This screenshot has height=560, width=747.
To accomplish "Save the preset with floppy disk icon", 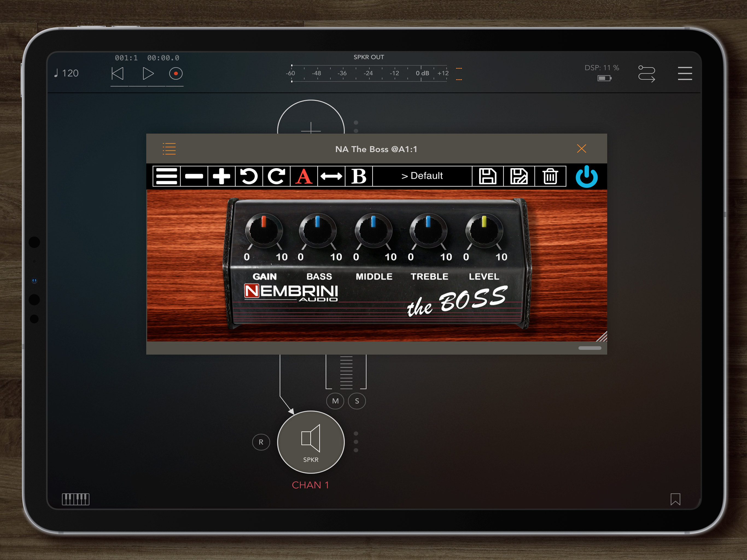I will coord(488,176).
